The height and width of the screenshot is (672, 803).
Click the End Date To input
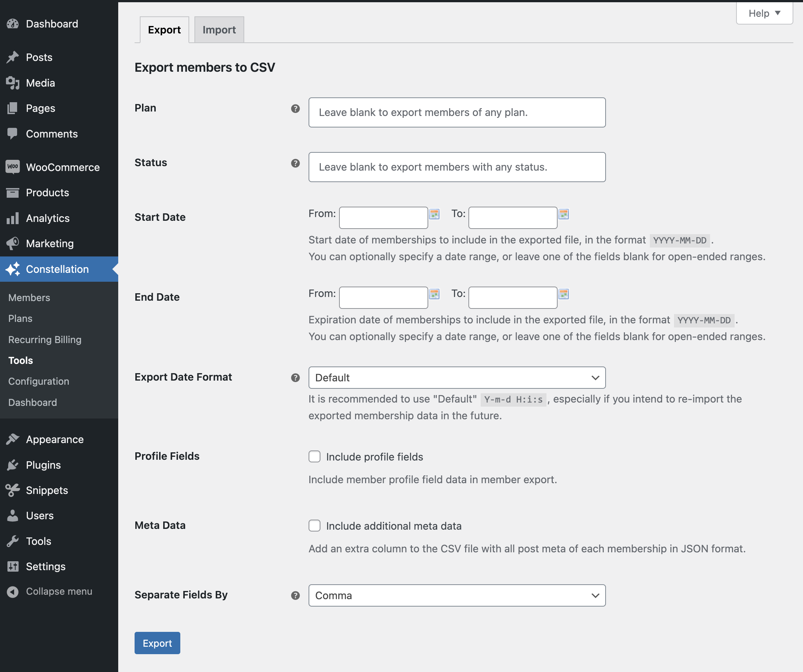pos(513,298)
